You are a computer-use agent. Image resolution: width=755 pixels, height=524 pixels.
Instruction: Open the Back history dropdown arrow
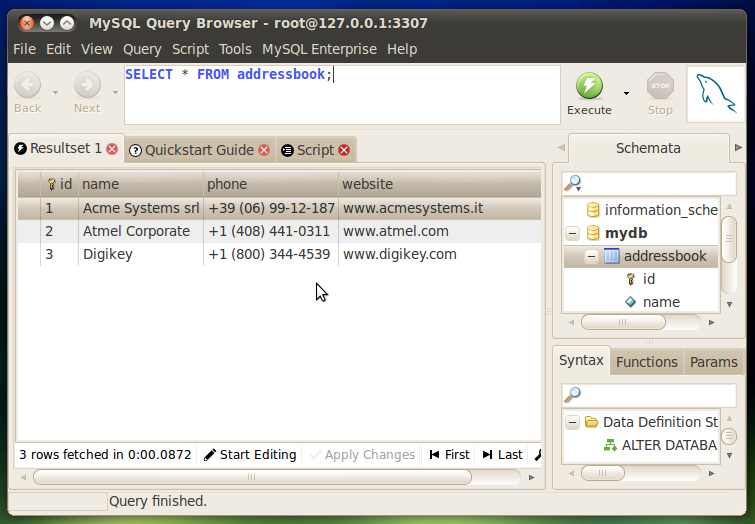coord(55,92)
